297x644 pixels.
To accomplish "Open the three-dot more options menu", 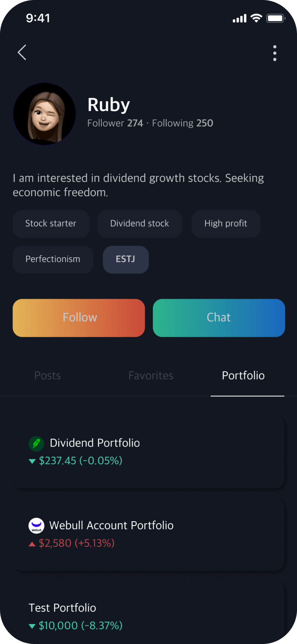I will tap(275, 53).
